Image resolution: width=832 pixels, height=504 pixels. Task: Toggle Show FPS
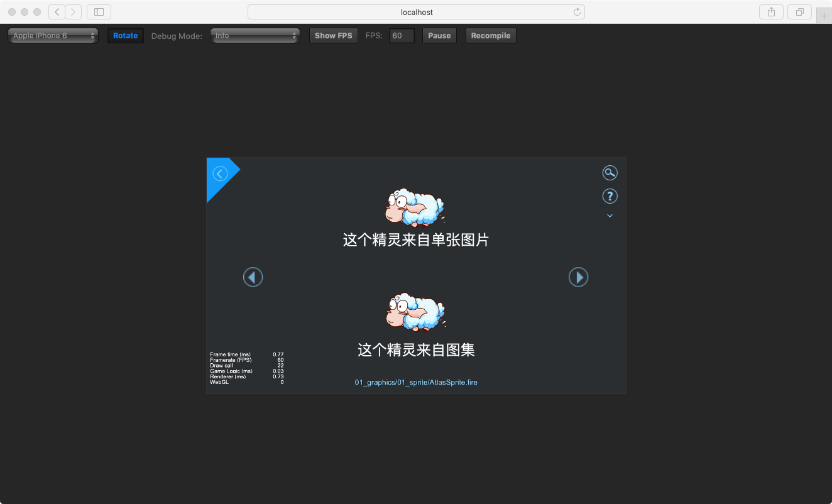[x=334, y=36]
